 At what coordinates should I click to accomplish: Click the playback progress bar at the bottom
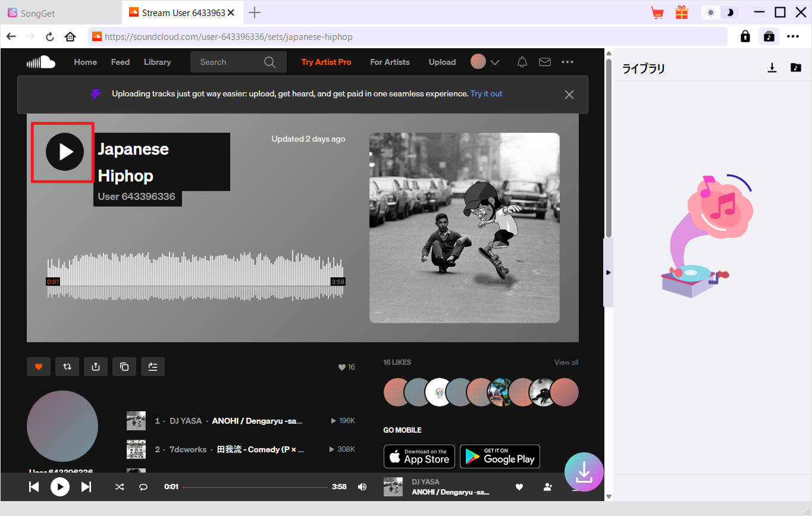(x=256, y=487)
